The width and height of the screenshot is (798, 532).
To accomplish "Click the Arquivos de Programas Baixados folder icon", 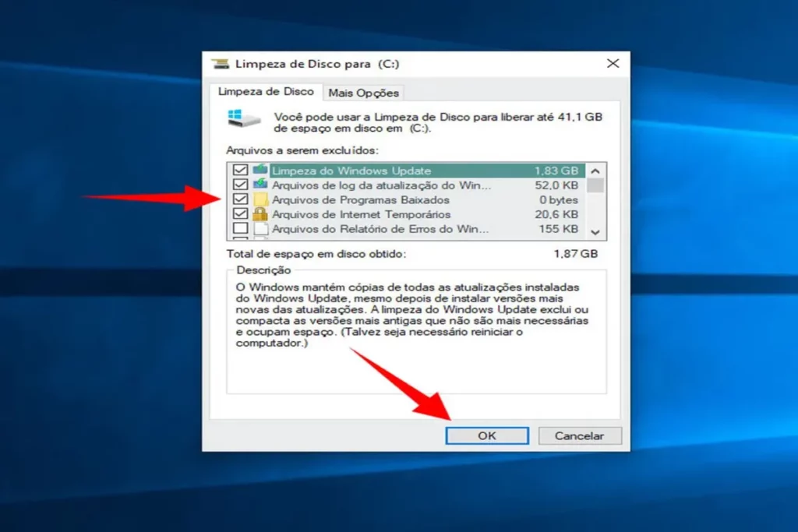I will [260, 199].
